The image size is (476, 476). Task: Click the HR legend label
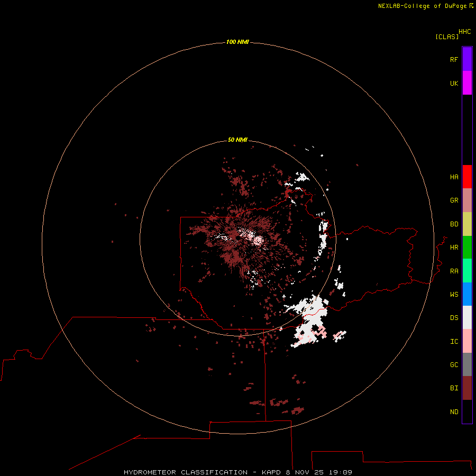454,248
